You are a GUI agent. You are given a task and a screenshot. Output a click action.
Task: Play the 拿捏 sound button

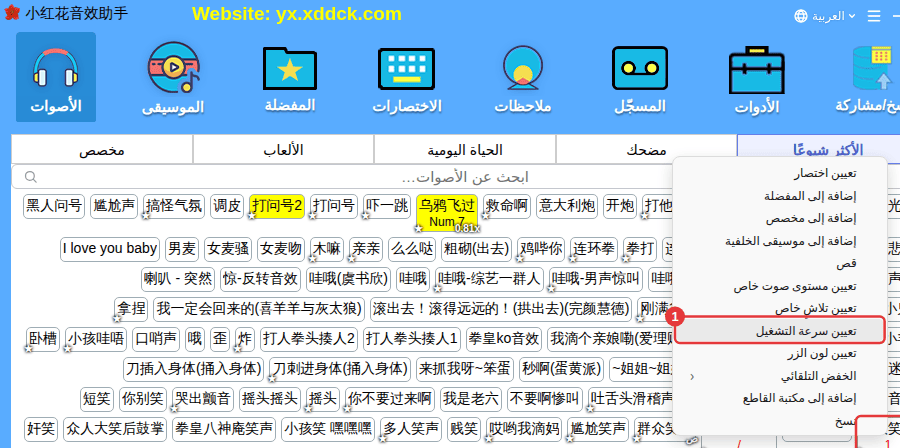[131, 310]
